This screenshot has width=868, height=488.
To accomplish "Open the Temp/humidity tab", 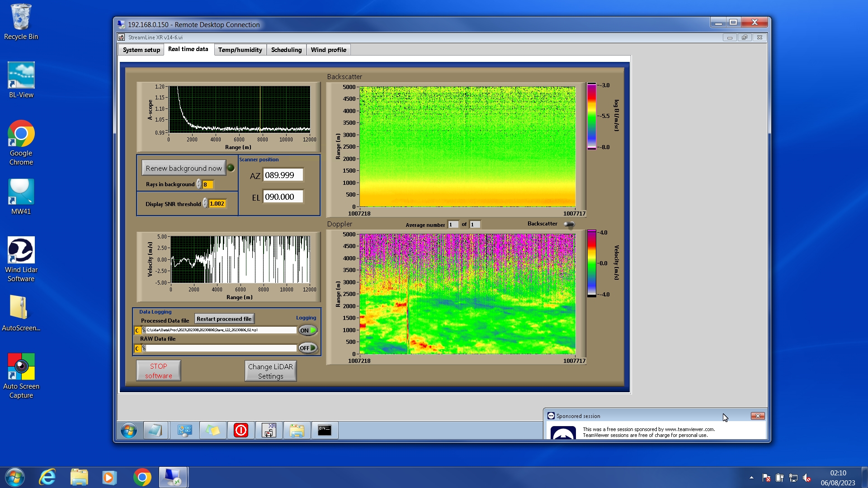I will 240,50.
